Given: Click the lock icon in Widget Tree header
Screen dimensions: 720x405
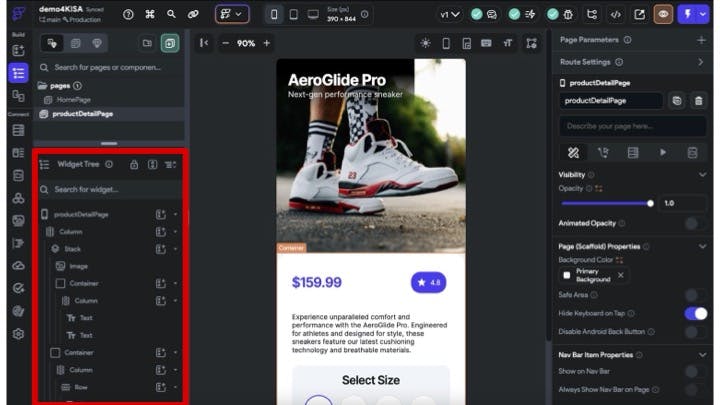Looking at the screenshot, I should (x=134, y=164).
